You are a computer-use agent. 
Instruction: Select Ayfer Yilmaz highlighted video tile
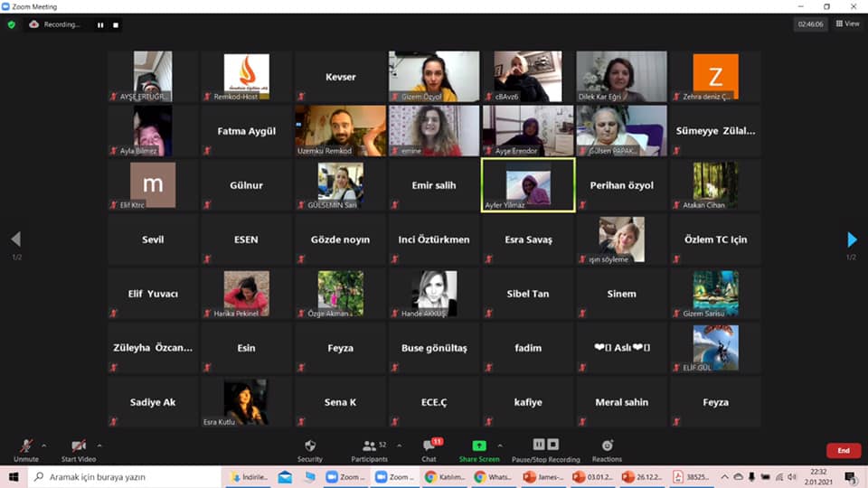pyautogui.click(x=528, y=184)
